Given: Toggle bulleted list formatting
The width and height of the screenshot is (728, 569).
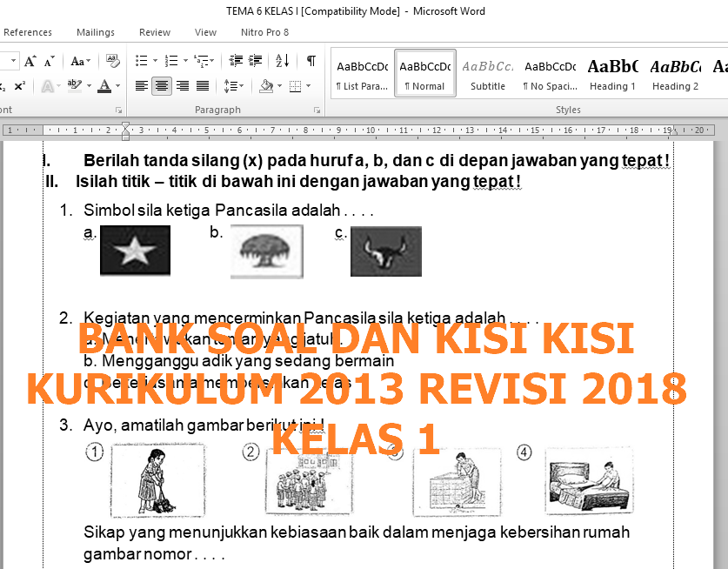Looking at the screenshot, I should pyautogui.click(x=140, y=60).
